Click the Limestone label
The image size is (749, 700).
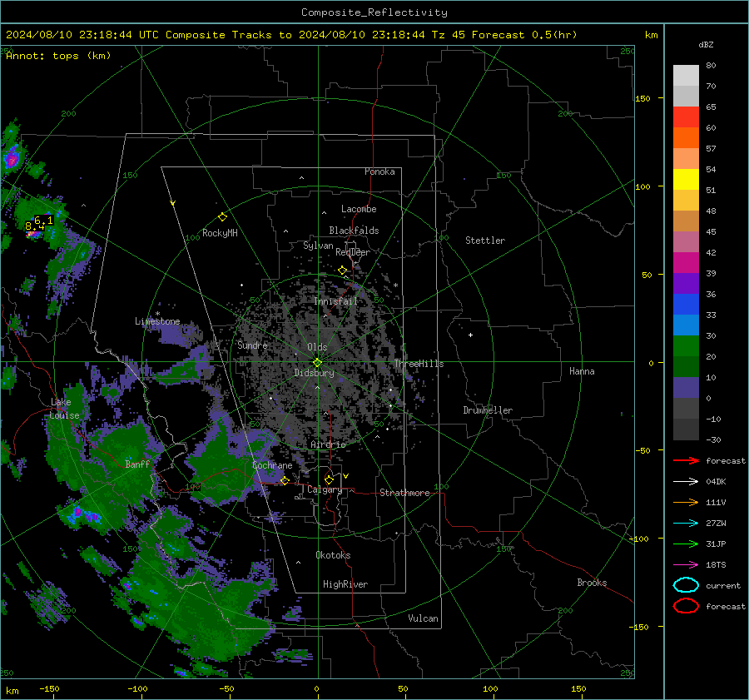(x=157, y=321)
